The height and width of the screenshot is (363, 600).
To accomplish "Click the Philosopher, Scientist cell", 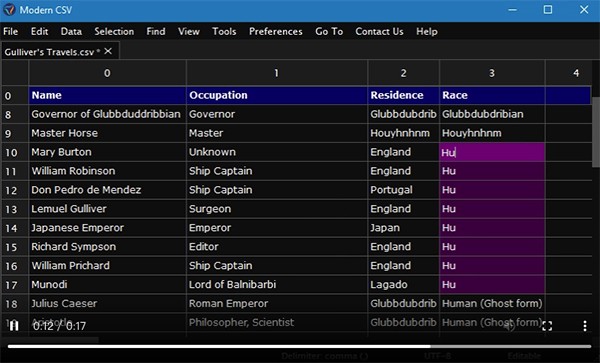I will coord(277,322).
